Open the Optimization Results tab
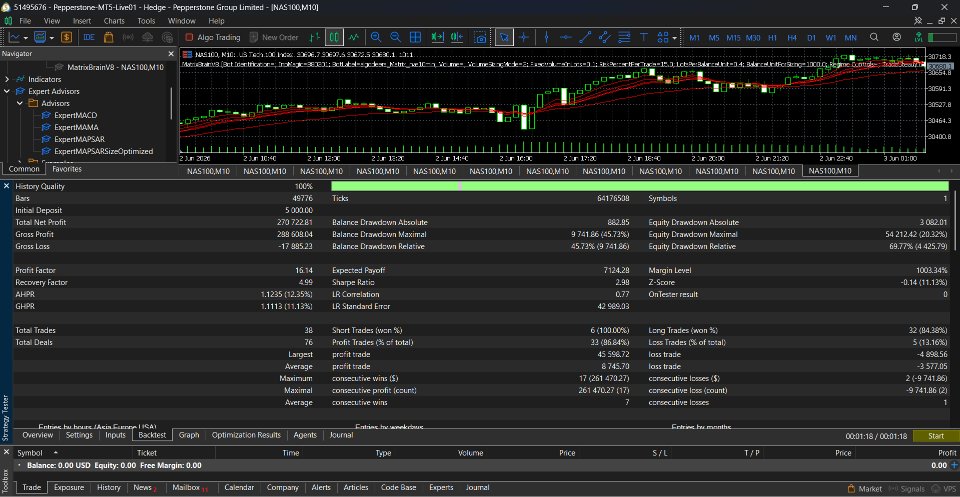Image resolution: width=960 pixels, height=497 pixels. pos(246,435)
